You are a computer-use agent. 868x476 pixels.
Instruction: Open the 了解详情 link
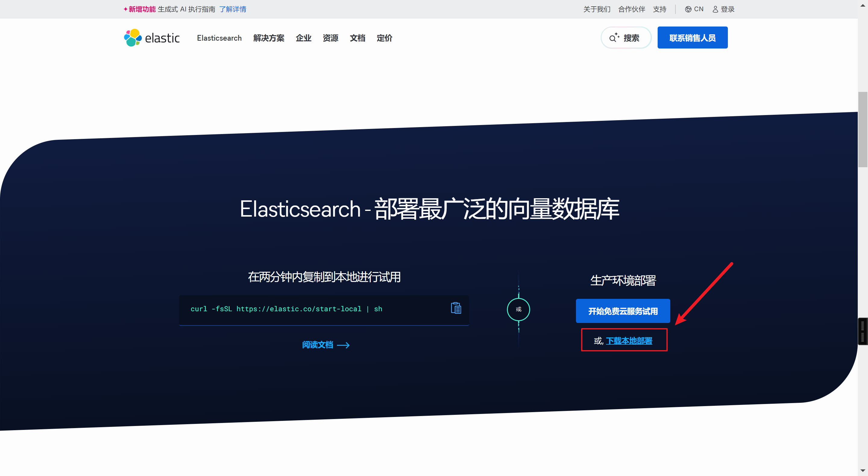(232, 9)
